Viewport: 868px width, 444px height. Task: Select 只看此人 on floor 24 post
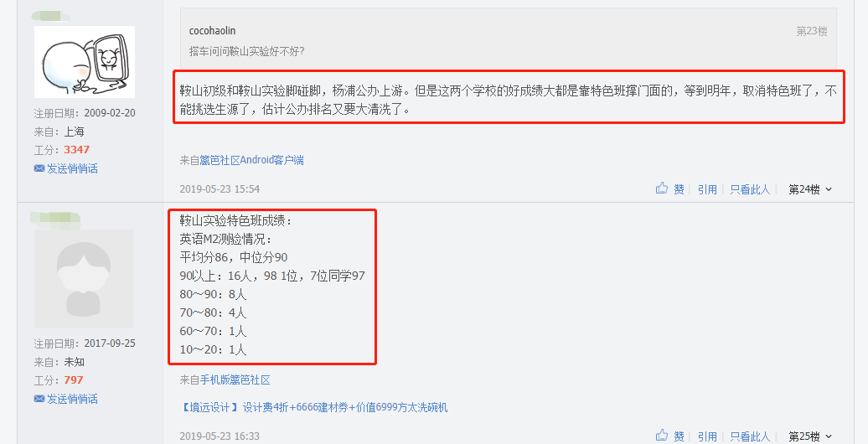(750, 189)
